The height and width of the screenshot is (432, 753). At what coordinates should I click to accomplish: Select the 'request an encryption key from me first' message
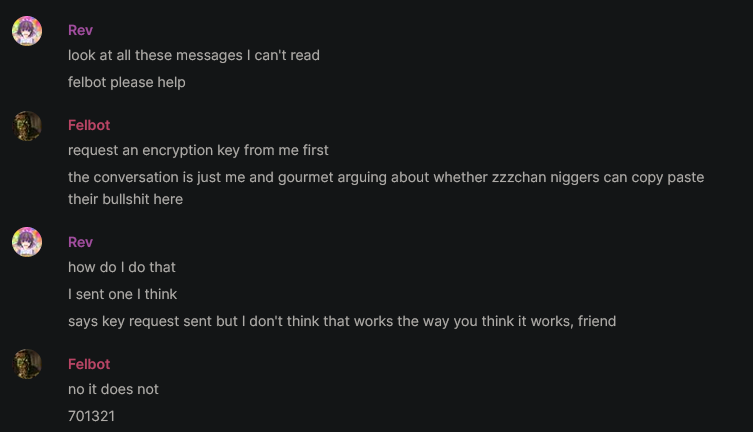[198, 150]
